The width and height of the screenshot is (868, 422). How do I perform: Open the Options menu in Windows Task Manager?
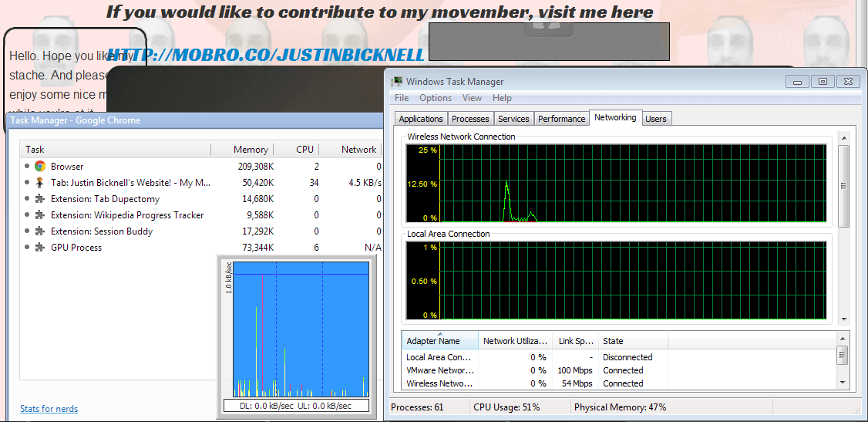(x=435, y=98)
